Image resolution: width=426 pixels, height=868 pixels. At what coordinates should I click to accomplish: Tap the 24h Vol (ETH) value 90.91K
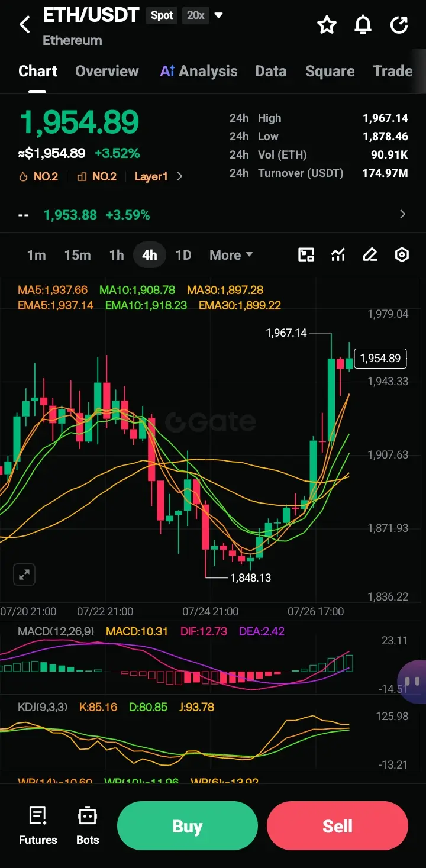tap(389, 155)
